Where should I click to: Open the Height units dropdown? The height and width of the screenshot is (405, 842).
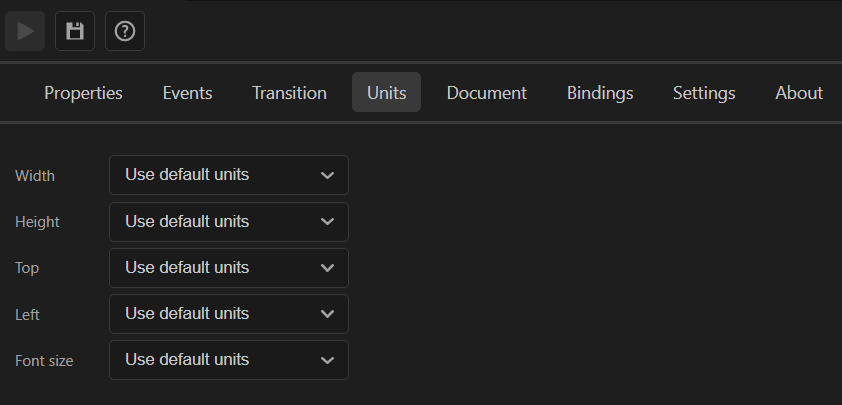229,222
